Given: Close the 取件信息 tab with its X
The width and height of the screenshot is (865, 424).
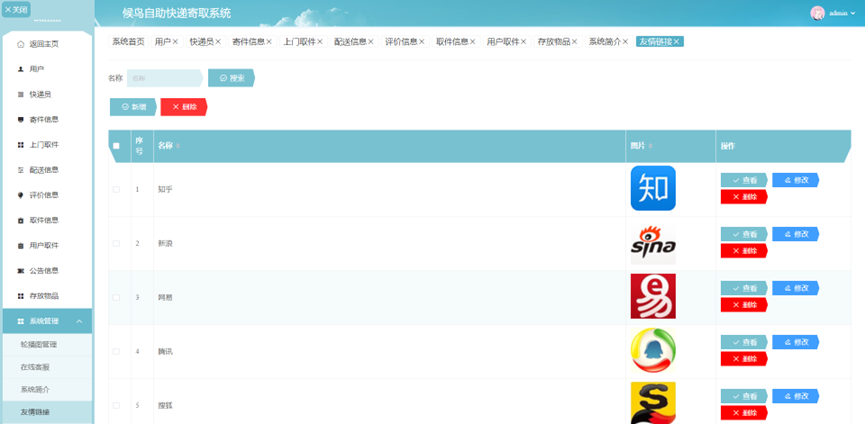Looking at the screenshot, I should pos(472,41).
